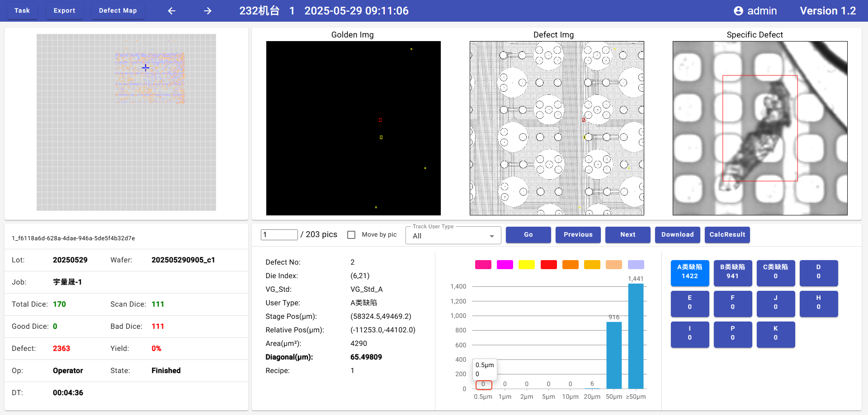Click the Specific Defect image

click(760, 128)
